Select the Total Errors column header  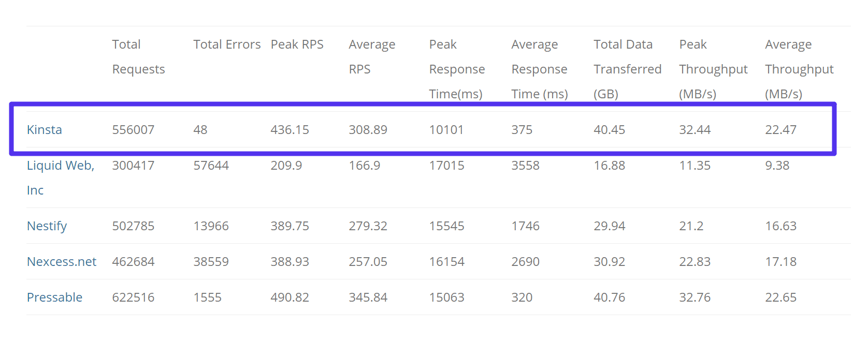click(227, 44)
